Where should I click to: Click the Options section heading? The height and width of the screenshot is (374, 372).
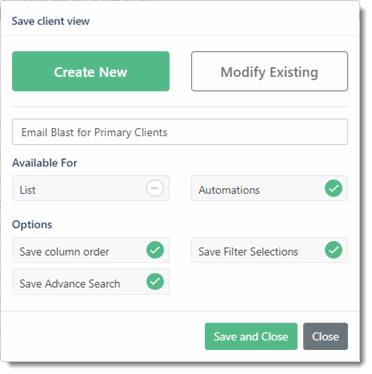point(32,224)
